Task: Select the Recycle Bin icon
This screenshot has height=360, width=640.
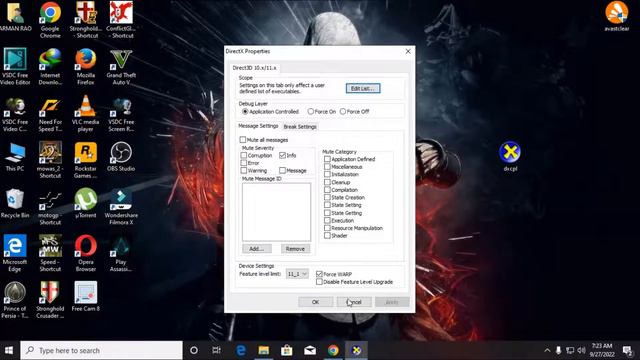Action: (15, 203)
